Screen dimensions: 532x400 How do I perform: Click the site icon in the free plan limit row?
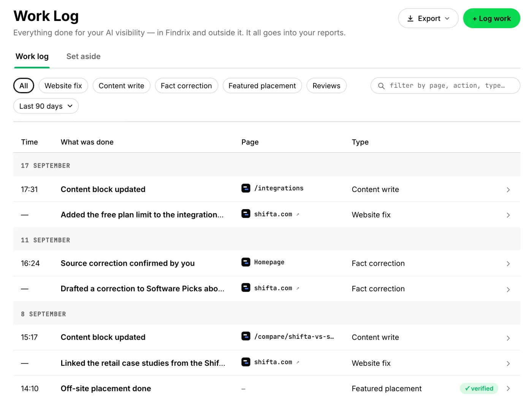246,214
